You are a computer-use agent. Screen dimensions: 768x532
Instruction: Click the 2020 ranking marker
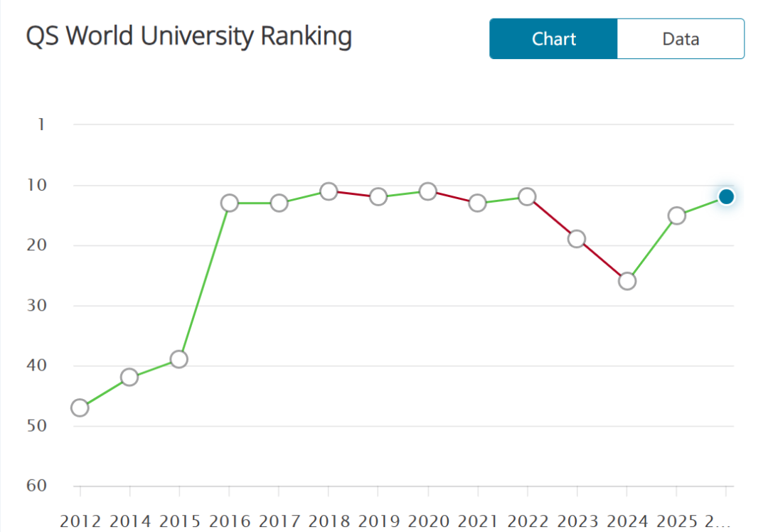point(427,191)
